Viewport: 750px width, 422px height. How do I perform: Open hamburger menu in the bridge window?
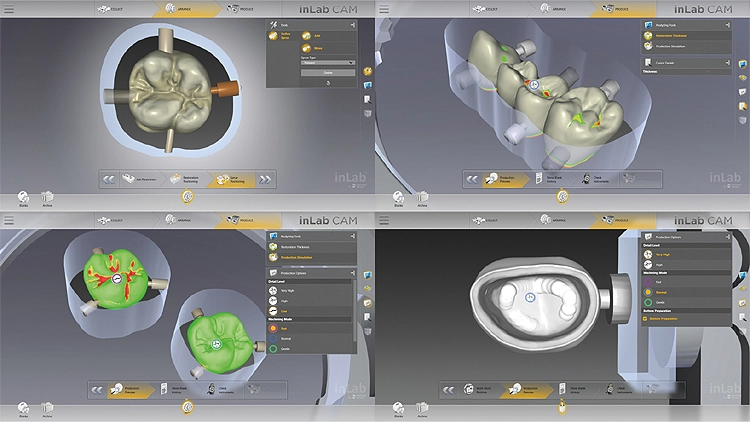click(384, 9)
